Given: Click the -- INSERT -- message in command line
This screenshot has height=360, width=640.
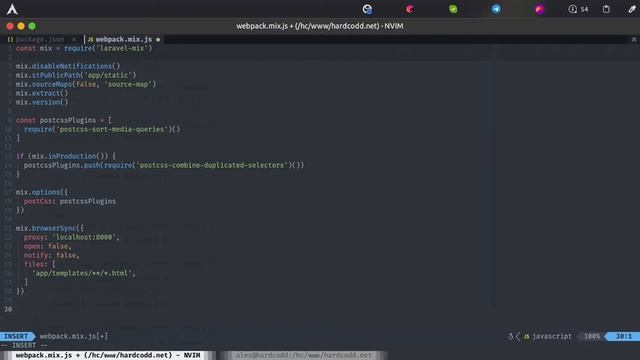Looking at the screenshot, I should tap(24, 345).
